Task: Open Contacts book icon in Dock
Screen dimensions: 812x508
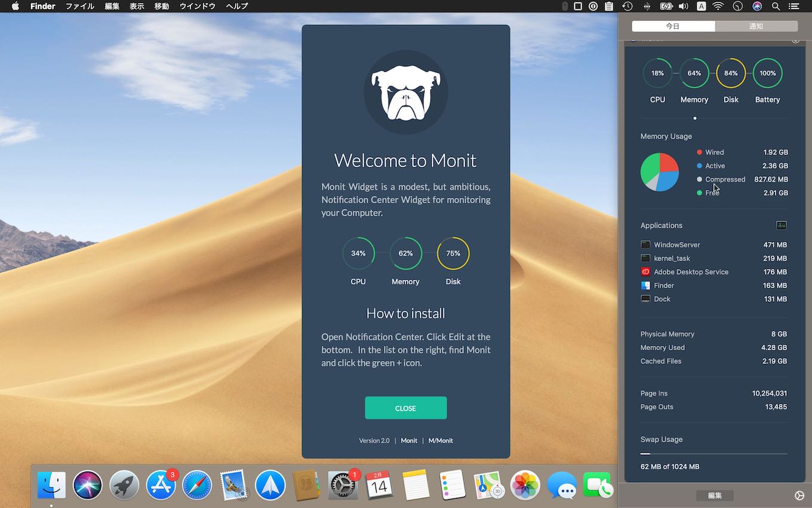Action: coord(307,485)
